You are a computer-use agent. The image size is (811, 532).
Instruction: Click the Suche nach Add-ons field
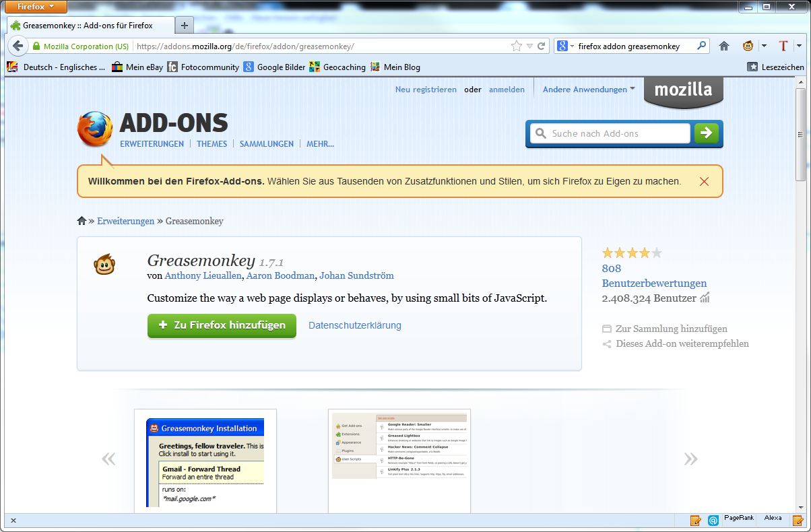pyautogui.click(x=610, y=133)
